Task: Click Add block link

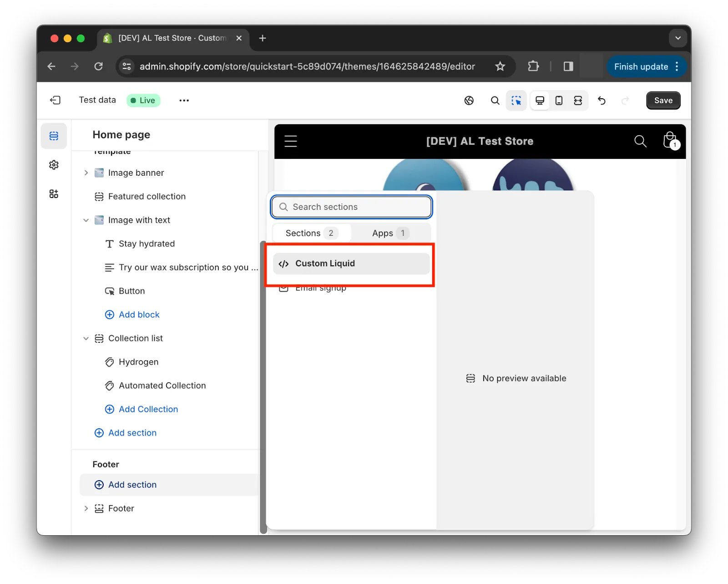Action: tap(132, 315)
